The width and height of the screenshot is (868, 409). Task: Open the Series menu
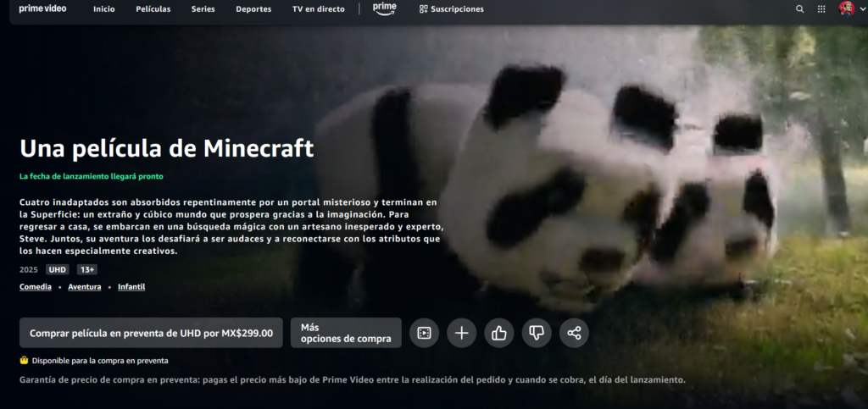pyautogui.click(x=203, y=8)
